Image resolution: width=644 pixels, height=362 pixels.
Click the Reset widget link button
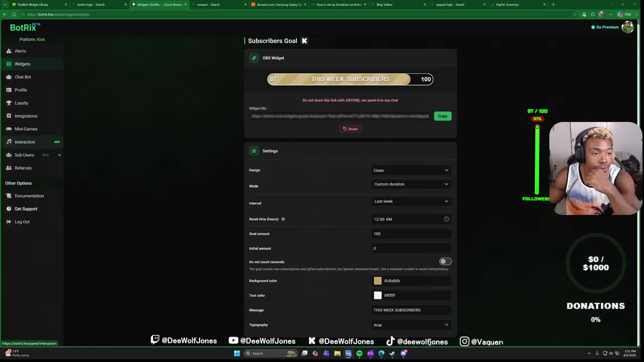click(350, 129)
